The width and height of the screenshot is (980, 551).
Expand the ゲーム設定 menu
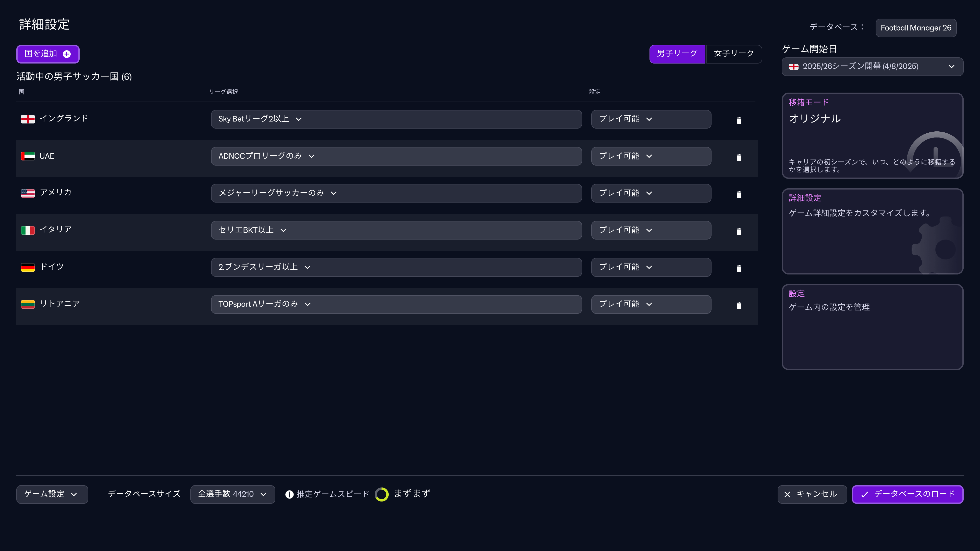(52, 494)
